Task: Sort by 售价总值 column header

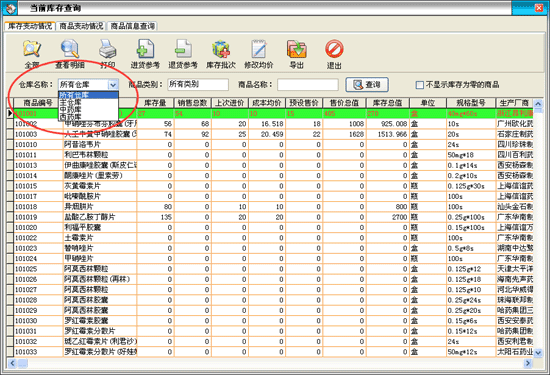Action: (x=344, y=103)
